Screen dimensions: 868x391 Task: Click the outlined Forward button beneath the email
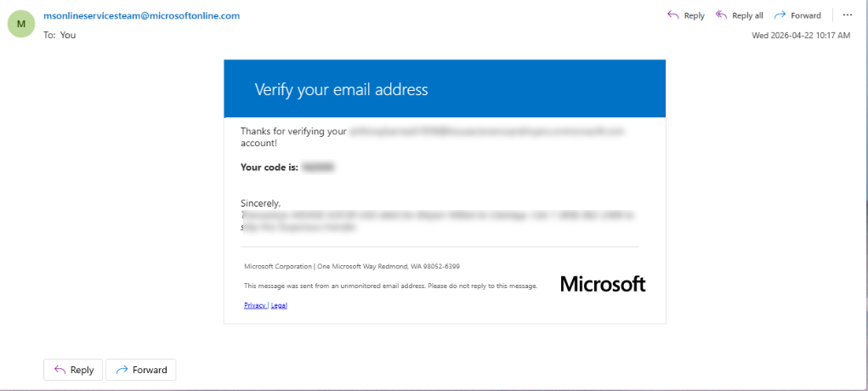(141, 370)
